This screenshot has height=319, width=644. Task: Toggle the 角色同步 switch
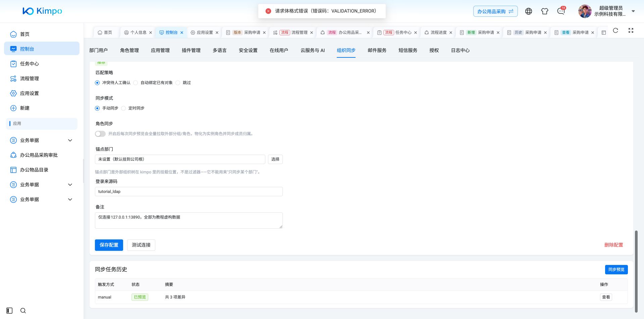pyautogui.click(x=100, y=134)
